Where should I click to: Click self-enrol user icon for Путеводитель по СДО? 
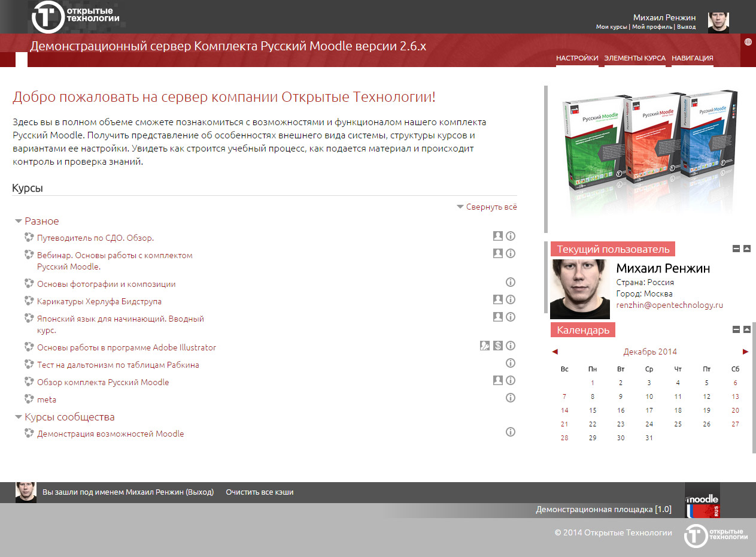pos(497,236)
